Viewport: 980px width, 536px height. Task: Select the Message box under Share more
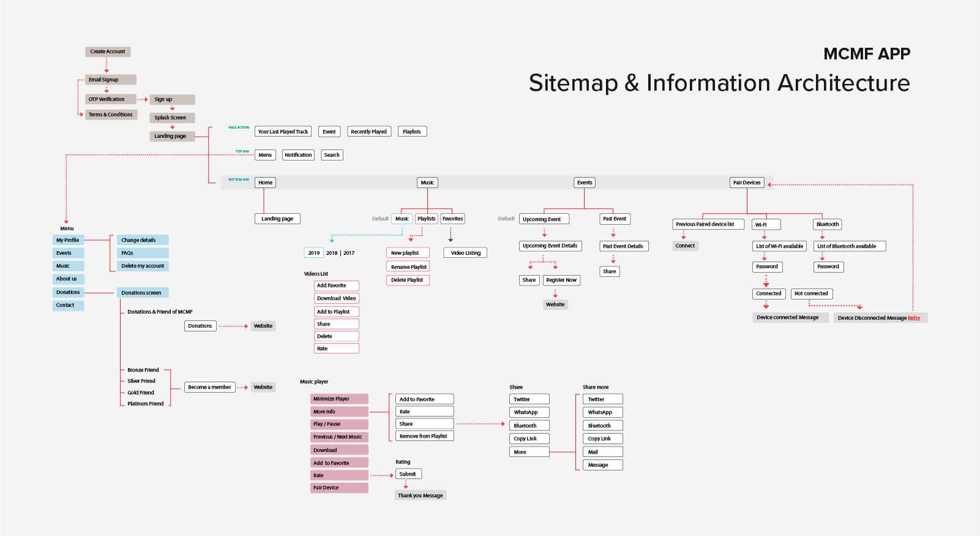point(603,465)
